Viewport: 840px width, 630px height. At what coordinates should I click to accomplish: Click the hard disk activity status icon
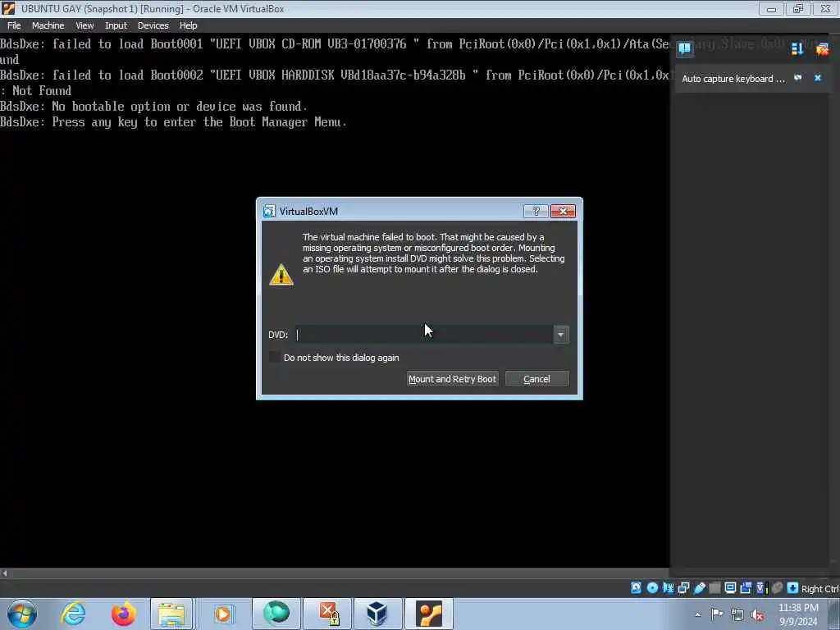(x=636, y=587)
